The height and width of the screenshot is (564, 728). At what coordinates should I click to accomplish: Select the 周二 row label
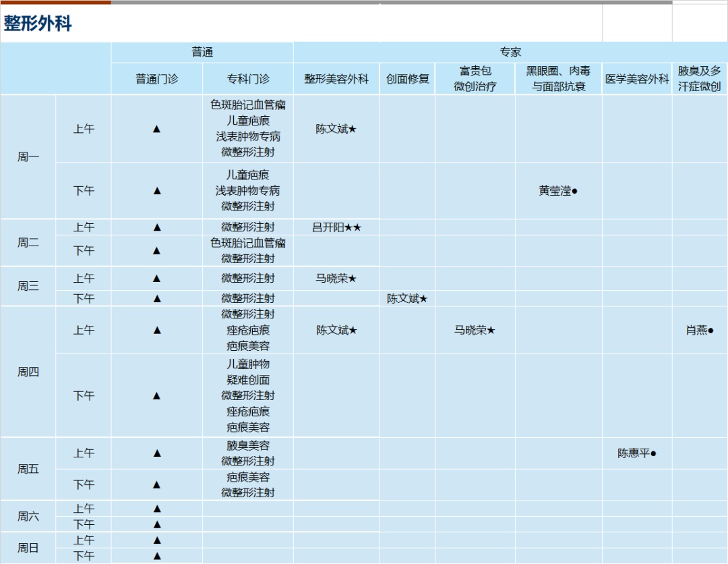tap(28, 242)
